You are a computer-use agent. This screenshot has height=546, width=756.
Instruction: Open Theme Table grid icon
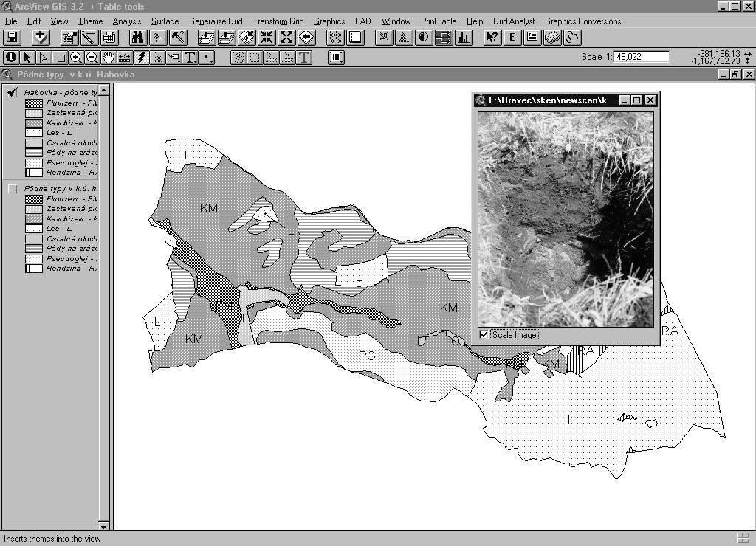pos(109,37)
